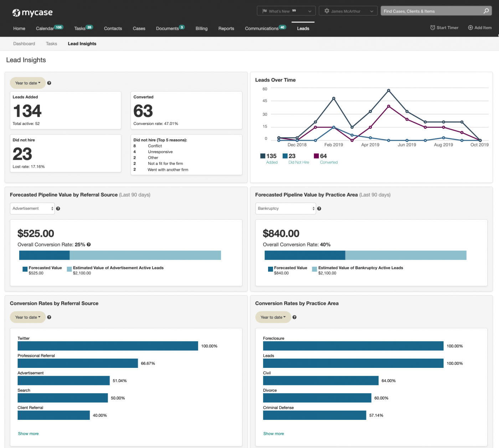Click the Add Item plus icon

pos(470,27)
